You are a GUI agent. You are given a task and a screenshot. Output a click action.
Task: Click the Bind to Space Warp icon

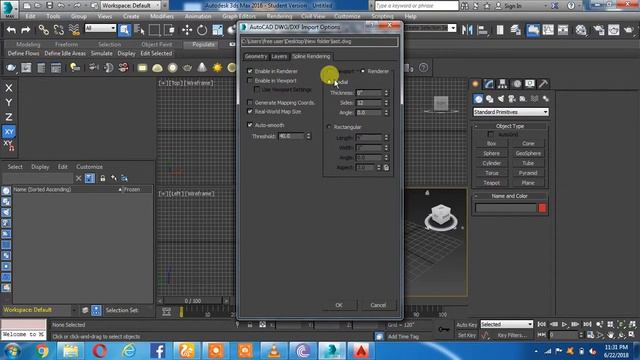click(74, 30)
